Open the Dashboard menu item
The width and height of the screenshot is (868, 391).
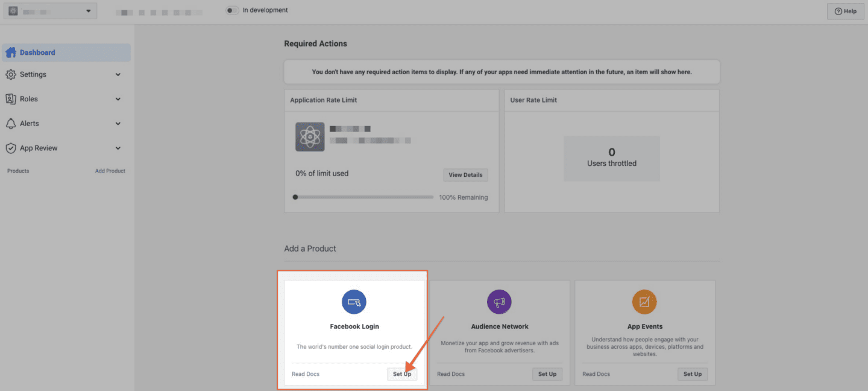(66, 52)
